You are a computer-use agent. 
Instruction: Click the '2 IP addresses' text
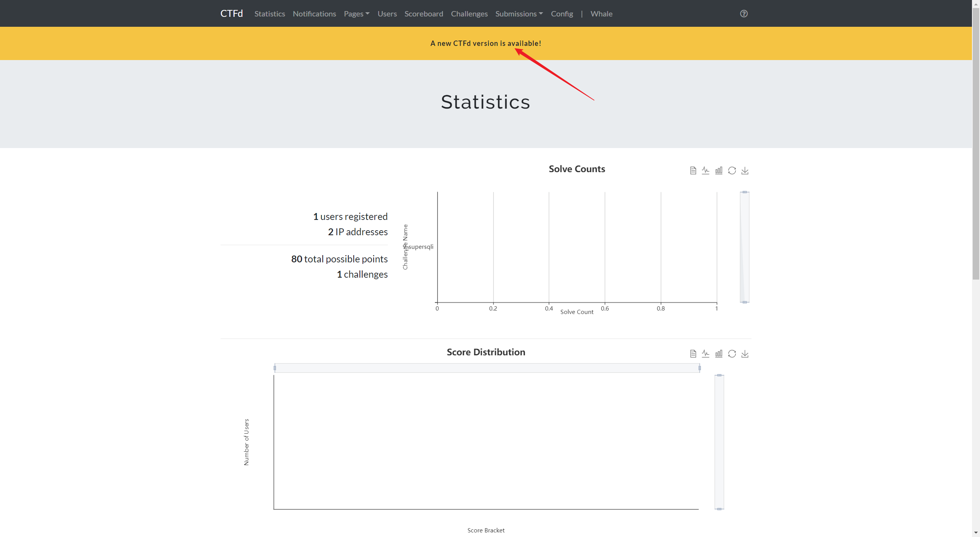point(358,232)
